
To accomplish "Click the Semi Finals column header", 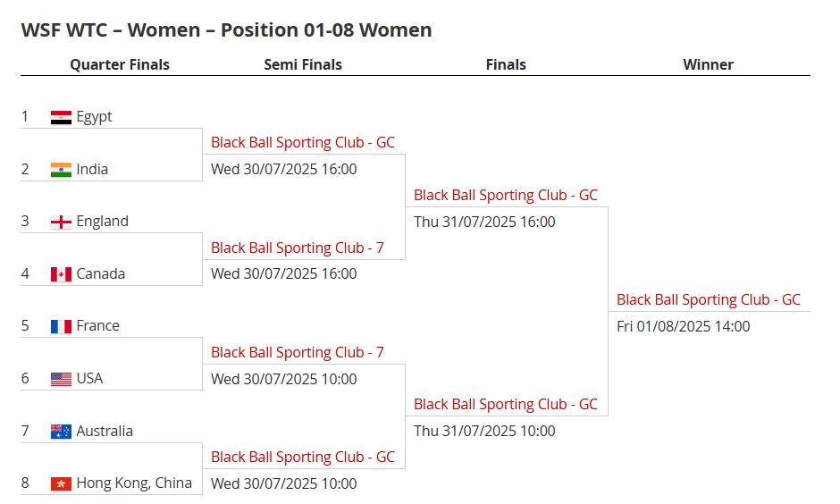I will (x=303, y=64).
